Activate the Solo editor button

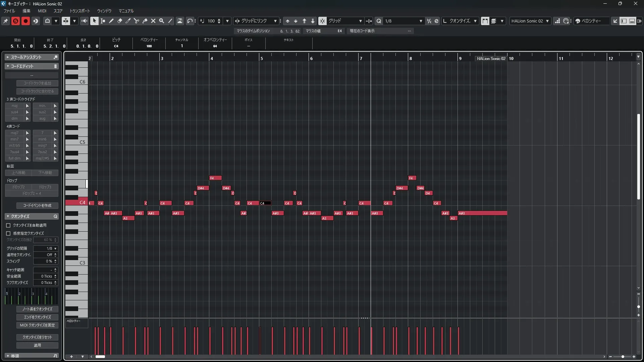coord(15,21)
